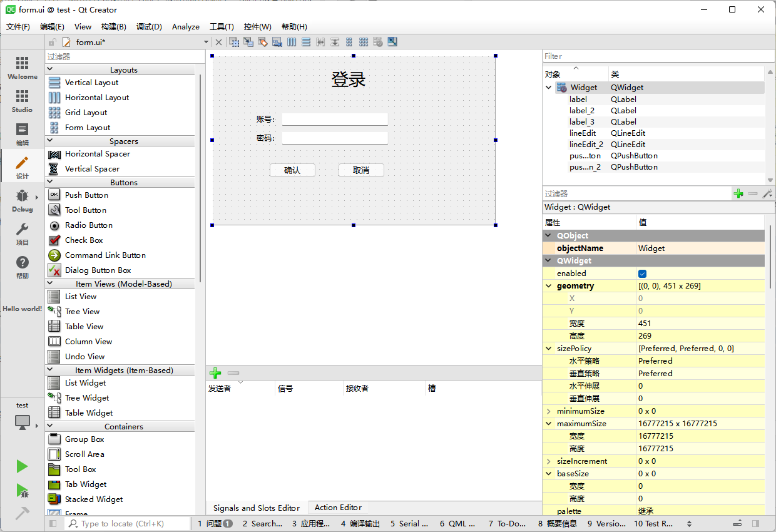This screenshot has width=776, height=532.
Task: Open the 4 编译输出 output pane
Action: pyautogui.click(x=360, y=524)
